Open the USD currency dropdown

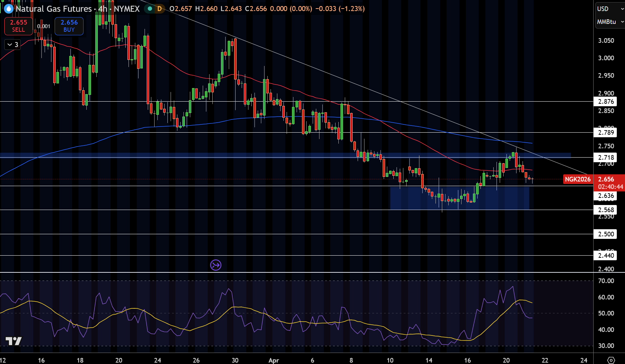(x=610, y=9)
